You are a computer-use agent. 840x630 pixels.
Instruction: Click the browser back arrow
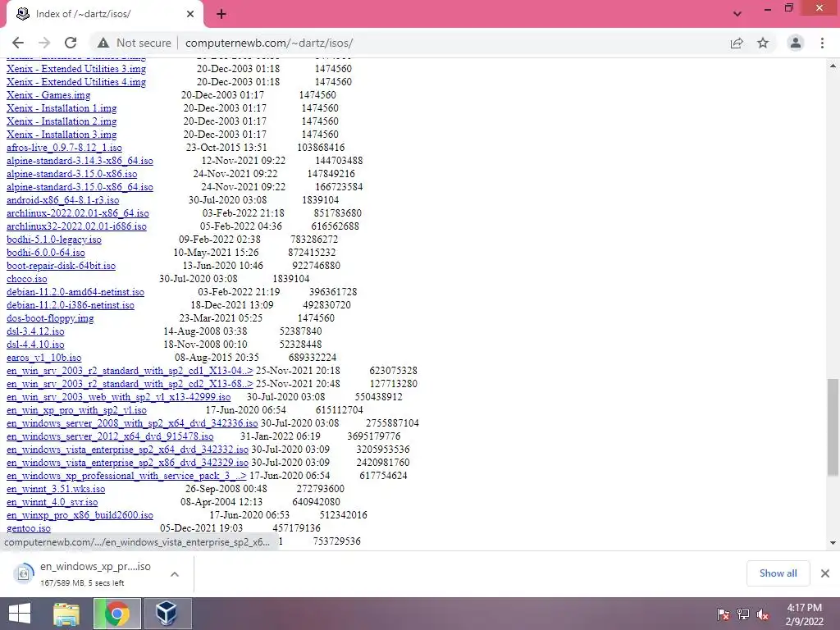[x=18, y=43]
